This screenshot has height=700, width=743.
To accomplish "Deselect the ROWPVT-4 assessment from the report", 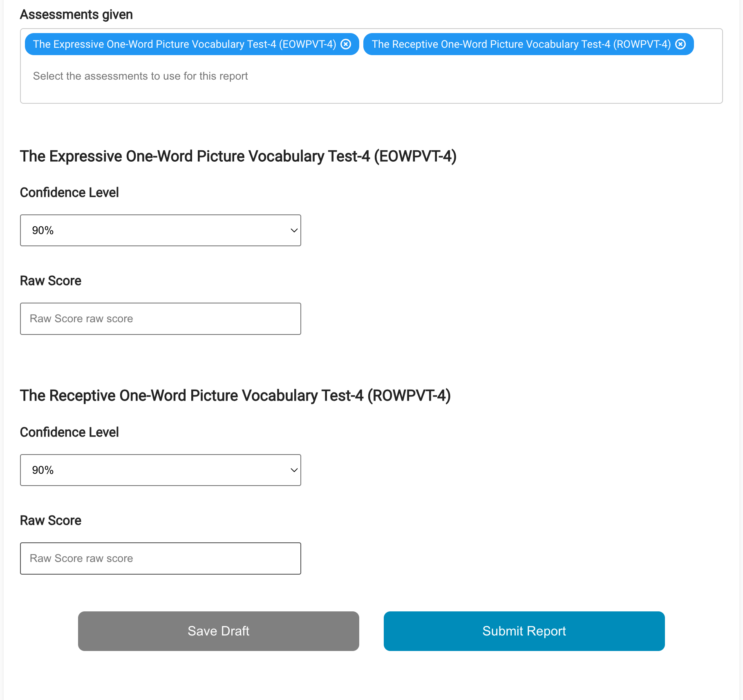I will coord(680,44).
